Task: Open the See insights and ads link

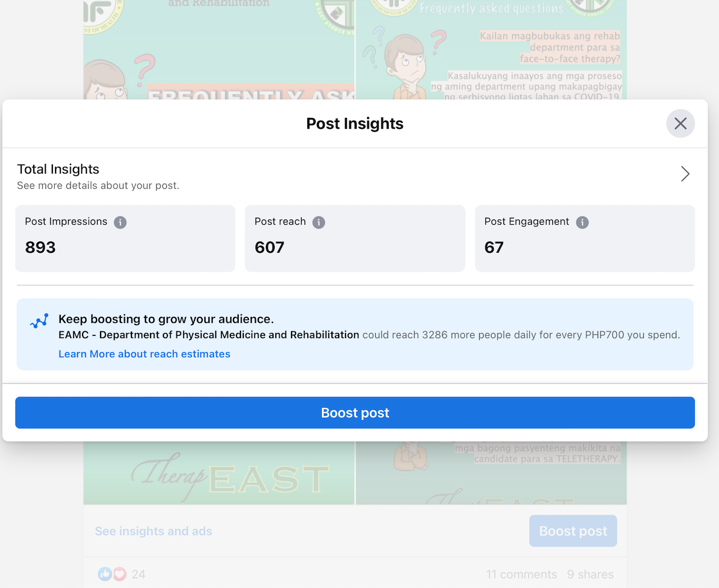Action: point(153,531)
